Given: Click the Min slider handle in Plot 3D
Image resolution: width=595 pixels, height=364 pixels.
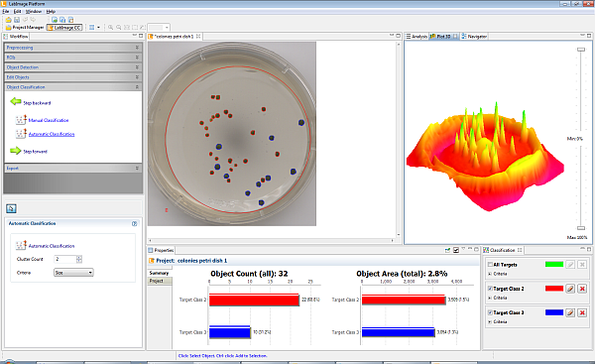Looking at the screenshot, I should pyautogui.click(x=581, y=50).
